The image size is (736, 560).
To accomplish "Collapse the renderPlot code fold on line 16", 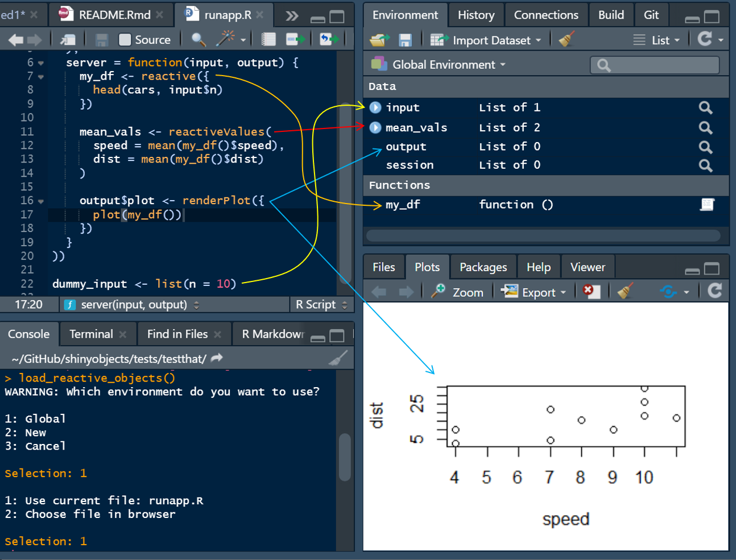I will coord(41,201).
